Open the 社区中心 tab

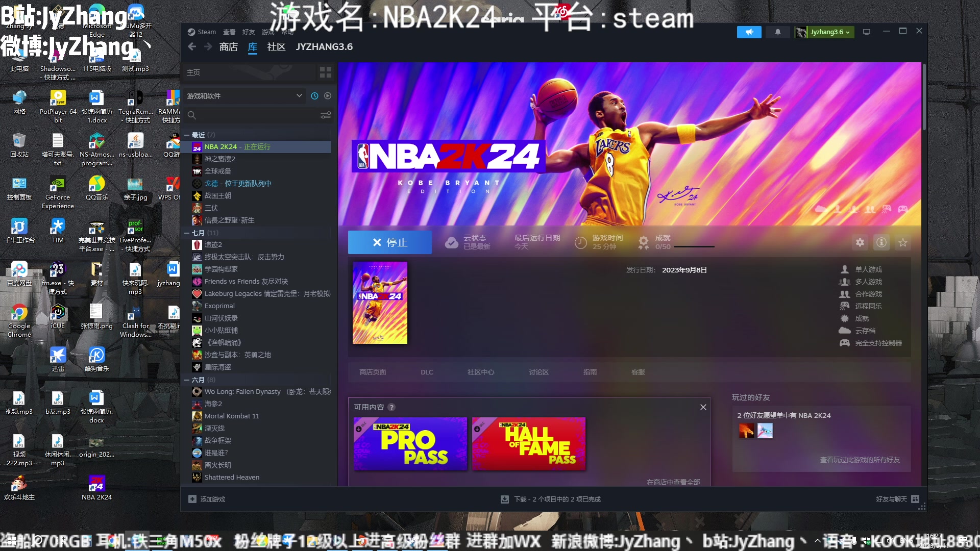click(481, 372)
